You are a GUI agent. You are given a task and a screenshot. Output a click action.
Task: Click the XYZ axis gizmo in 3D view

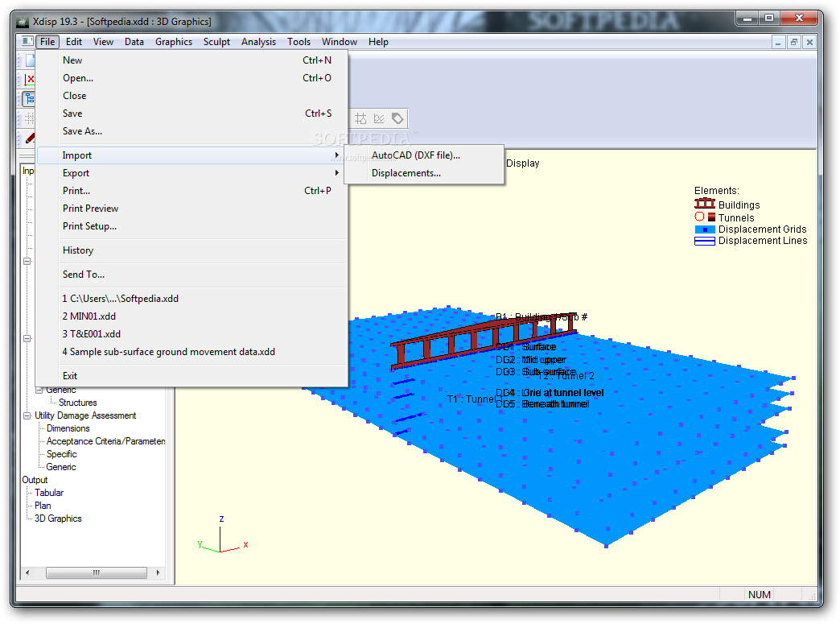222,535
